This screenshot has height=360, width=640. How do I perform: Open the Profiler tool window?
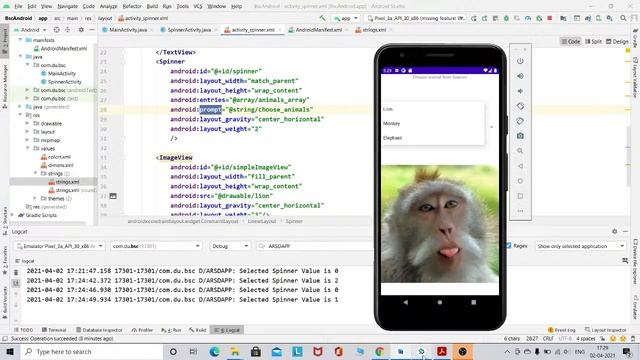point(142,330)
